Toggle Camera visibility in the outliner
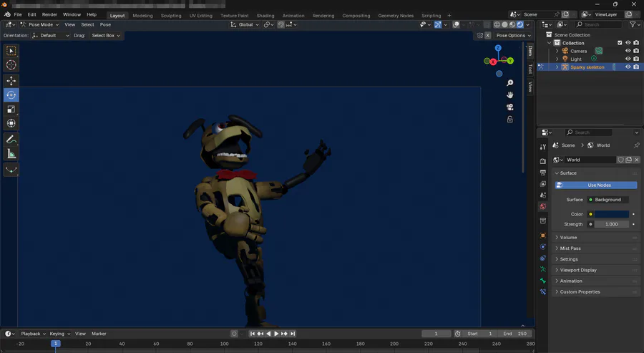This screenshot has height=353, width=644. point(628,51)
